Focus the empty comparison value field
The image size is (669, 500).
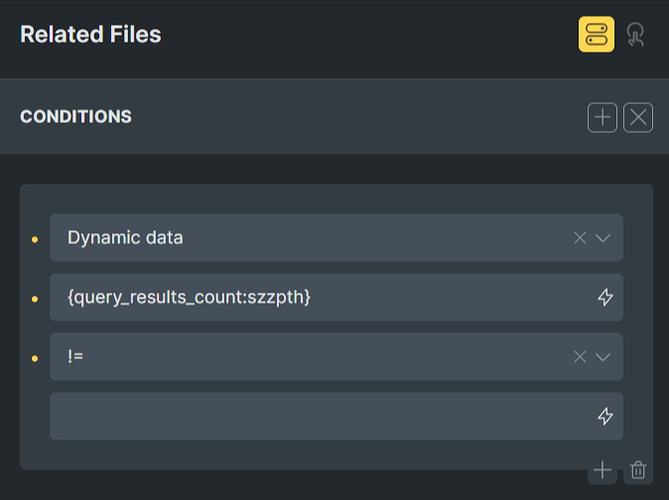point(336,416)
